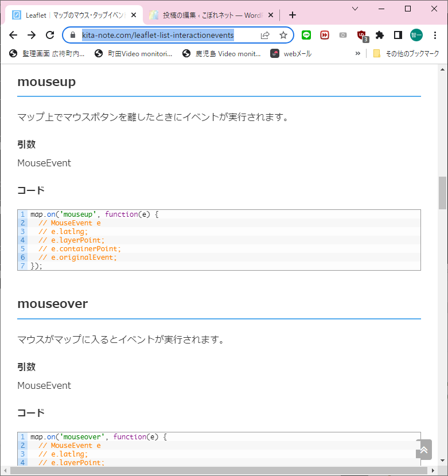Viewport: 448px width, 476px height.
Task: Open a new tab with plus button
Action: [293, 15]
